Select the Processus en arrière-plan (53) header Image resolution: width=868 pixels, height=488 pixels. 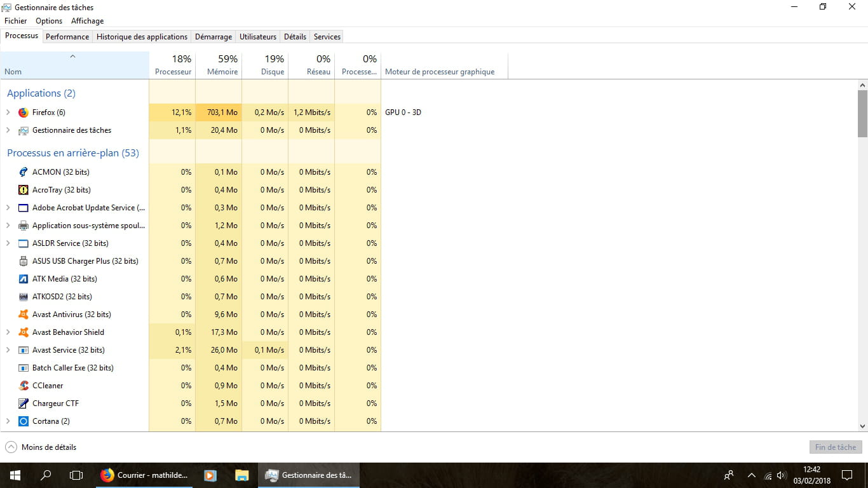(73, 153)
